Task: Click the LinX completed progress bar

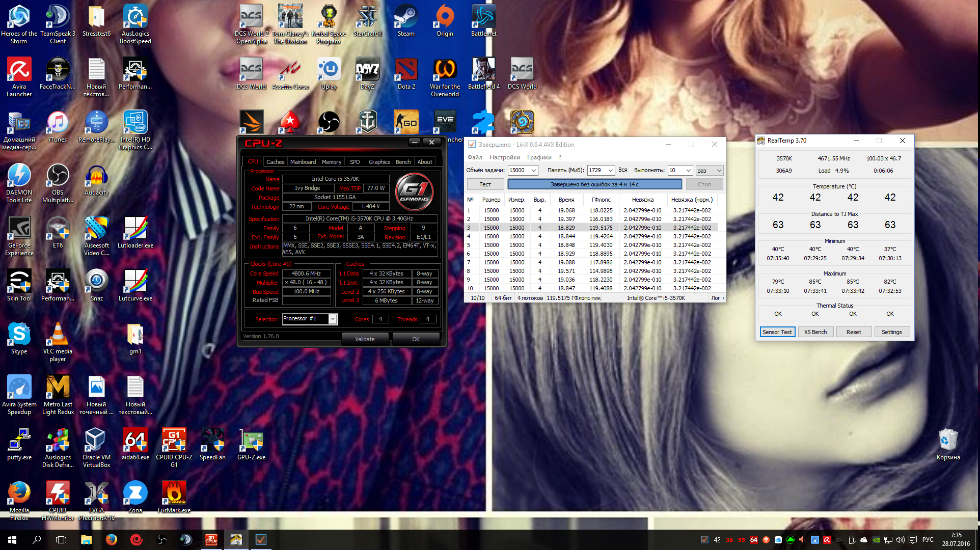Action: 594,184
